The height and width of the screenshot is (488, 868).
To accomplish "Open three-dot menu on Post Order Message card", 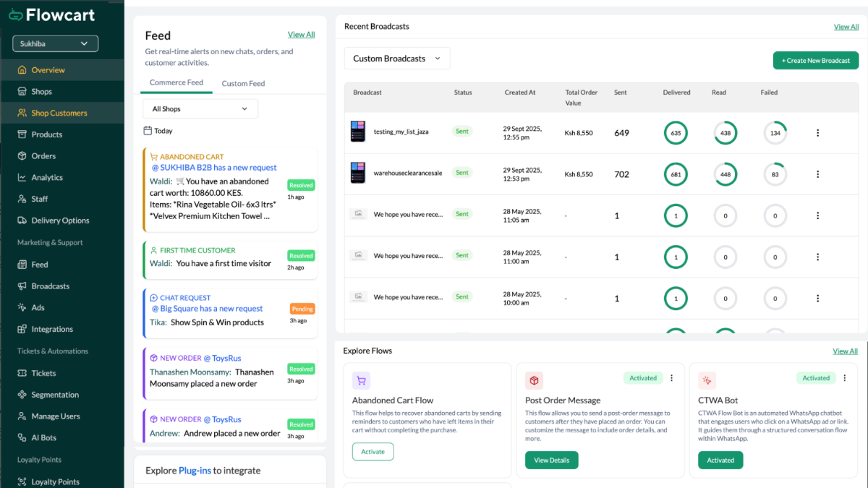I will (671, 378).
